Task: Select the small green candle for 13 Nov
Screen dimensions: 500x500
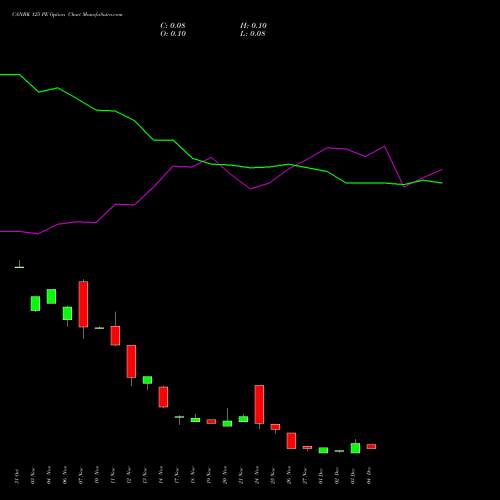Action: click(147, 380)
